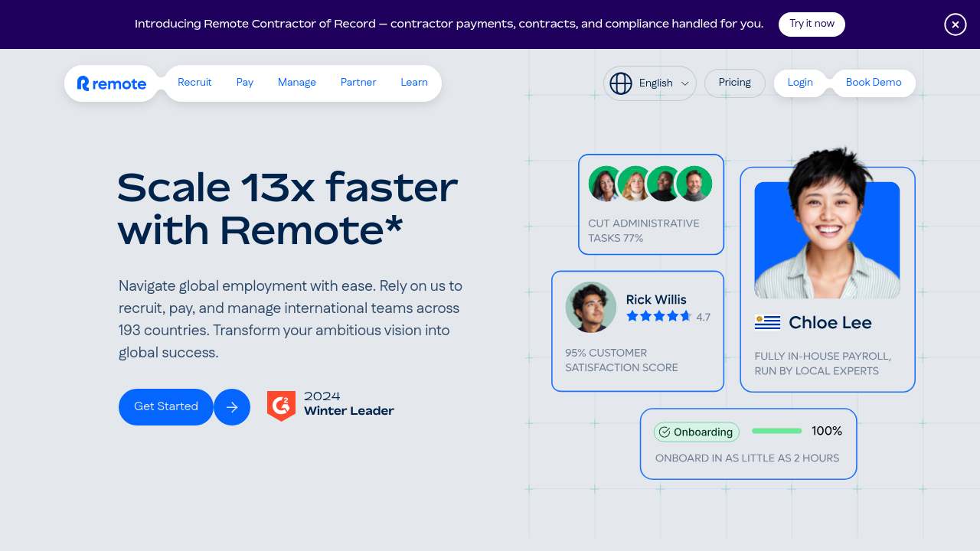
Task: Open the Recruit navigation menu
Action: [x=194, y=83]
